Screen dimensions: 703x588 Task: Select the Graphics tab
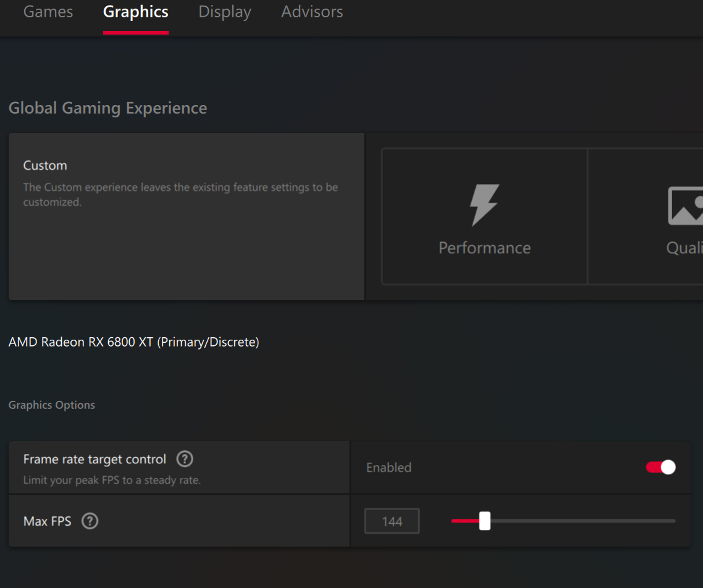coord(136,12)
